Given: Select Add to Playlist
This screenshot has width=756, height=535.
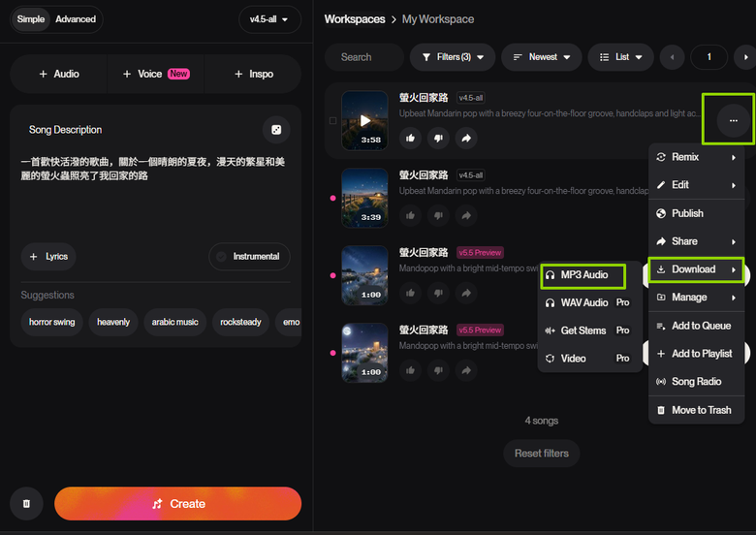Looking at the screenshot, I should [x=696, y=354].
